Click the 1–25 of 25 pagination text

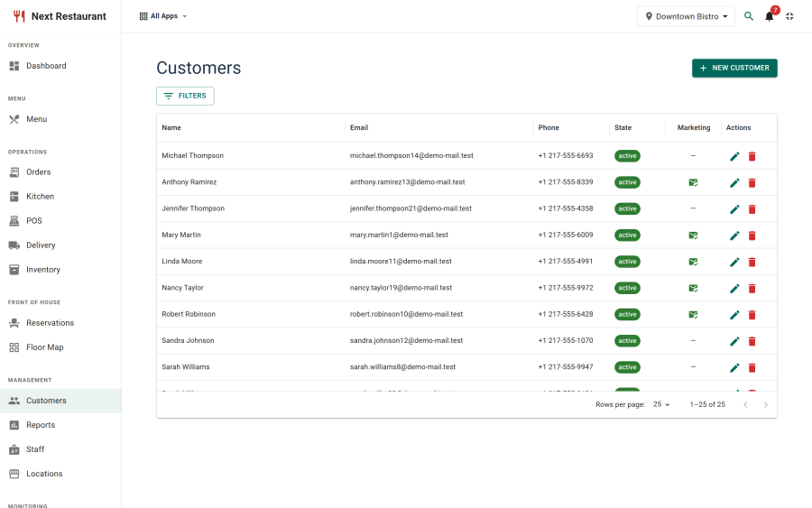pyautogui.click(x=707, y=404)
